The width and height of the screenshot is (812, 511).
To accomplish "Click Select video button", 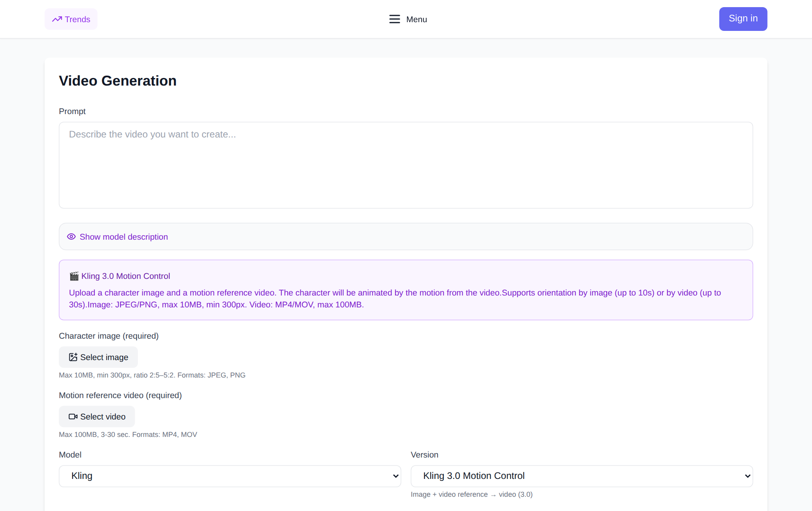I will coord(97,416).
